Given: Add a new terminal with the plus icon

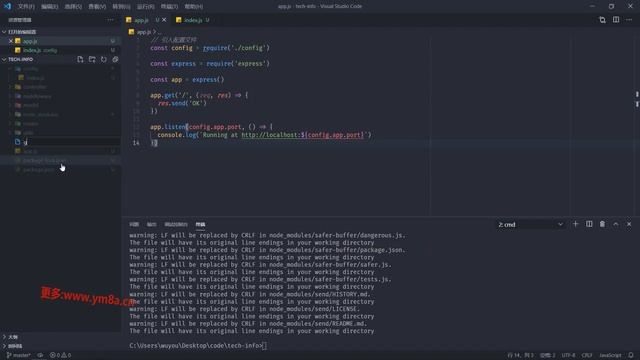Looking at the screenshot, I should 576,224.
